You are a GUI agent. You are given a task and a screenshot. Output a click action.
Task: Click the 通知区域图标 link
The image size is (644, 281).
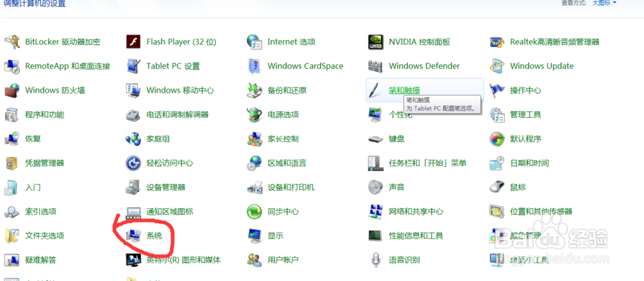tap(169, 212)
